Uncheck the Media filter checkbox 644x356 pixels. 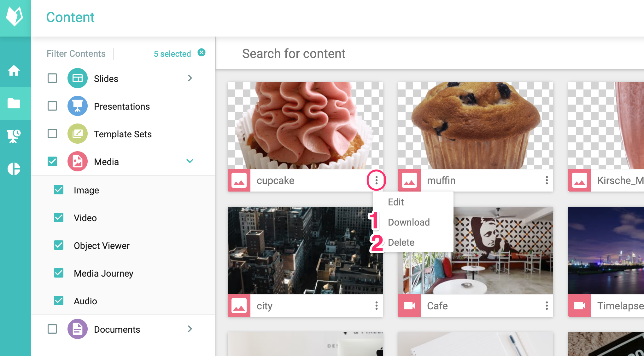click(52, 161)
